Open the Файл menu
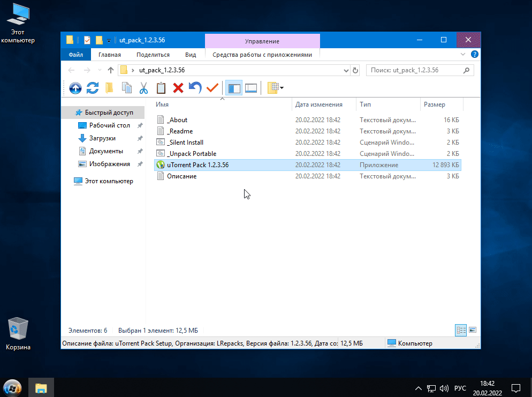532x397 pixels. coord(75,55)
